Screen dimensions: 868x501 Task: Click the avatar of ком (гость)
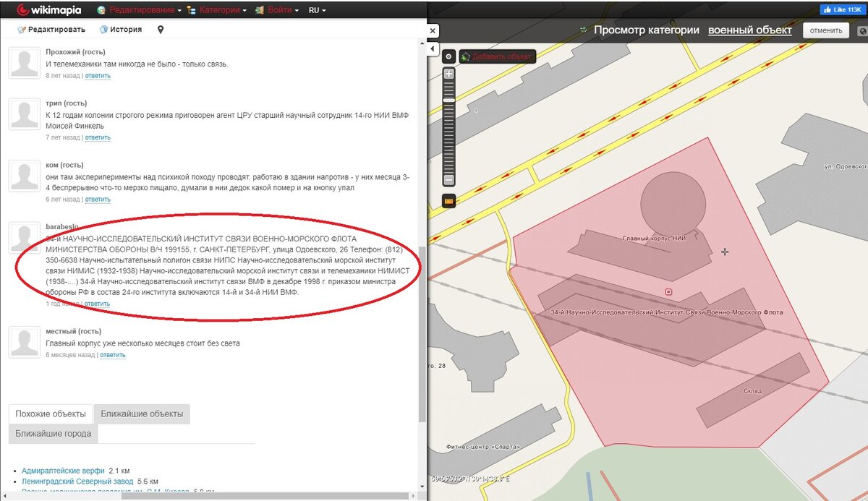tap(24, 177)
